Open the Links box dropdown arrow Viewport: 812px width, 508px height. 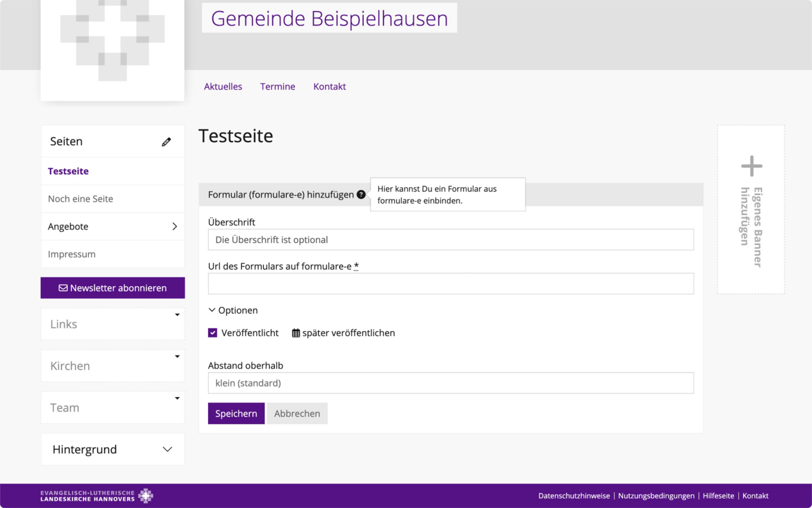[177, 315]
